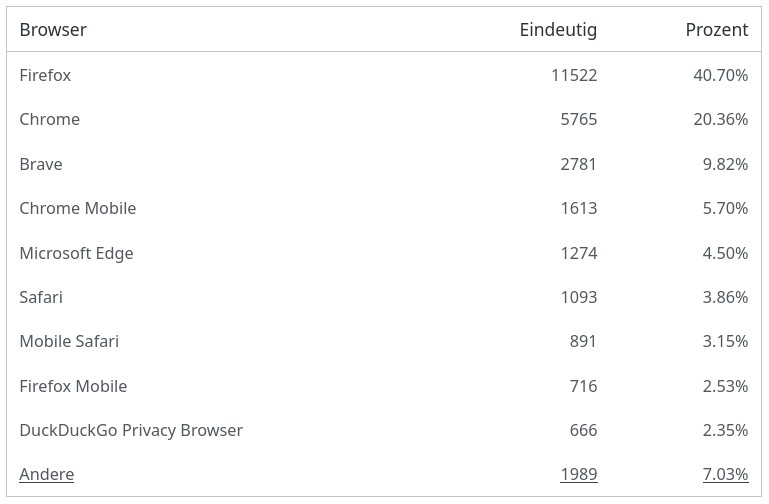Click the Brave browser name
This screenshot has width=769, height=504.
pyautogui.click(x=41, y=164)
